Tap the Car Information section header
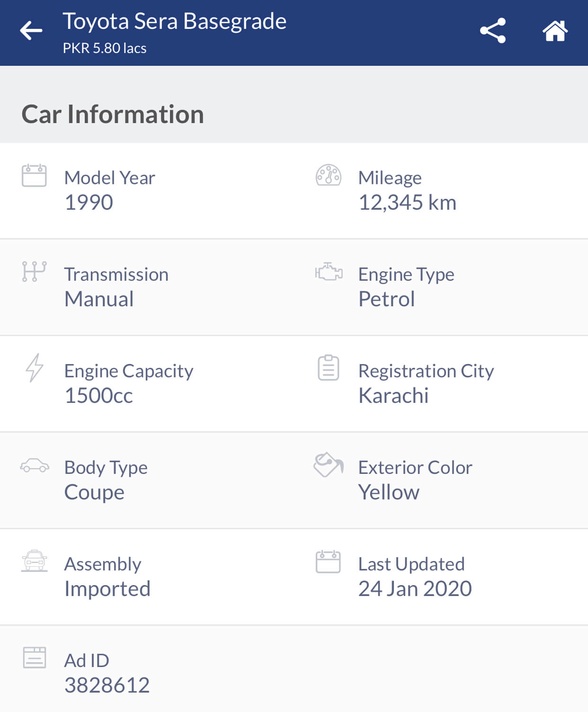Viewport: 588px width, 712px height. tap(113, 114)
